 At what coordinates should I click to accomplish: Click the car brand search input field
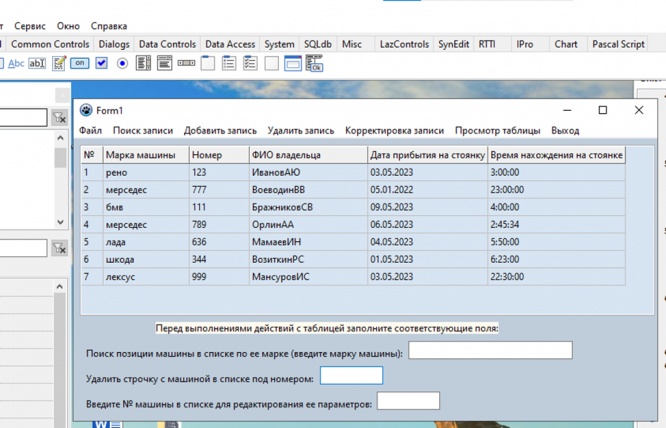(x=490, y=350)
